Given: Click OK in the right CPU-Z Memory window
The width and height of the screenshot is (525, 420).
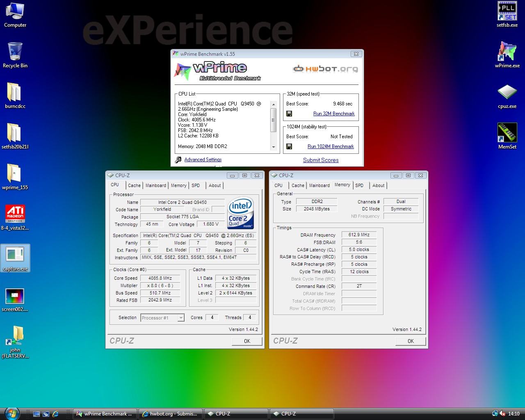Looking at the screenshot, I should 411,341.
